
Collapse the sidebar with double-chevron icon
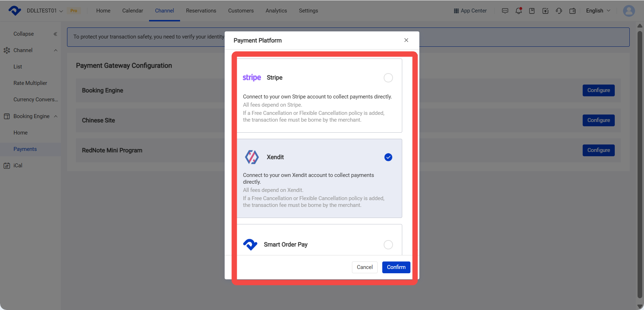55,34
